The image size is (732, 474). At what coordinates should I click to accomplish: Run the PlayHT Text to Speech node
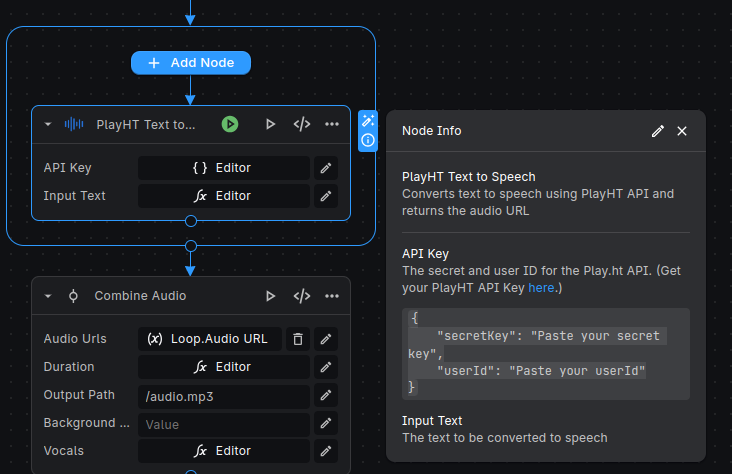click(x=270, y=125)
